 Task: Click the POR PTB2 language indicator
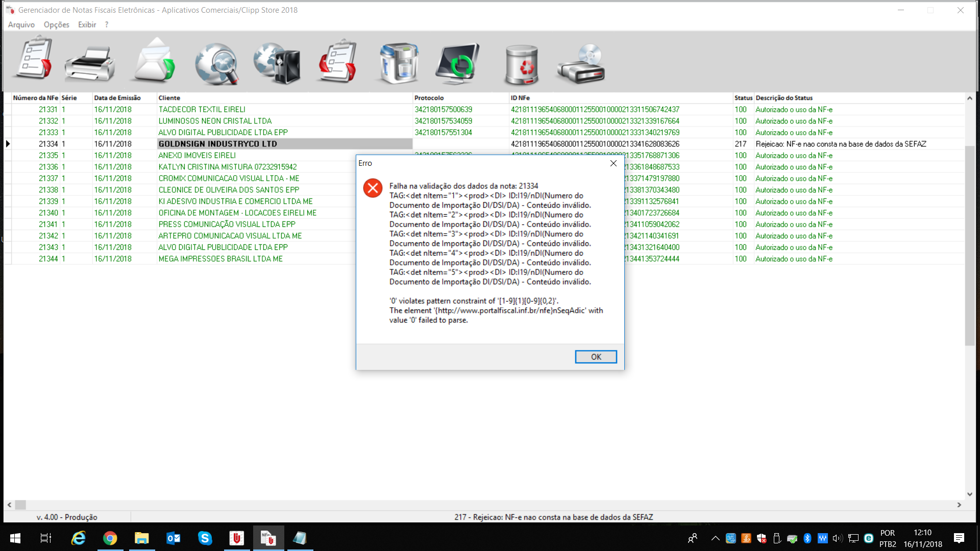pyautogui.click(x=888, y=538)
